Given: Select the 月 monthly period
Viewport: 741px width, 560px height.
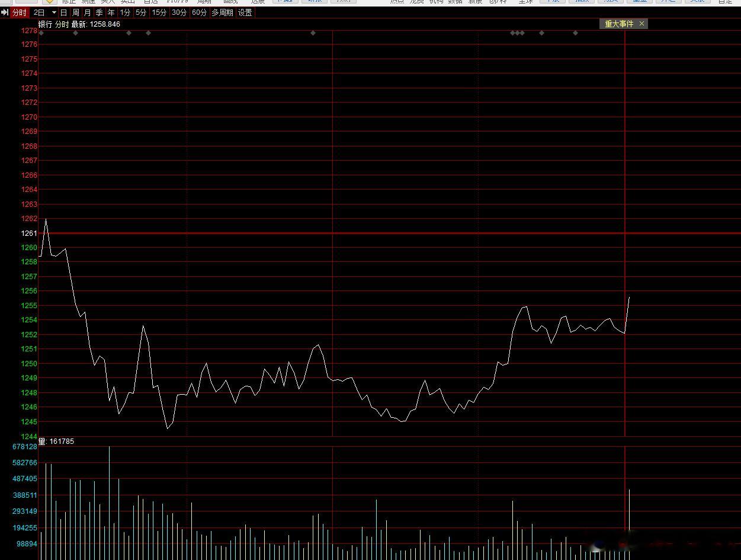Looking at the screenshot, I should click(x=88, y=12).
